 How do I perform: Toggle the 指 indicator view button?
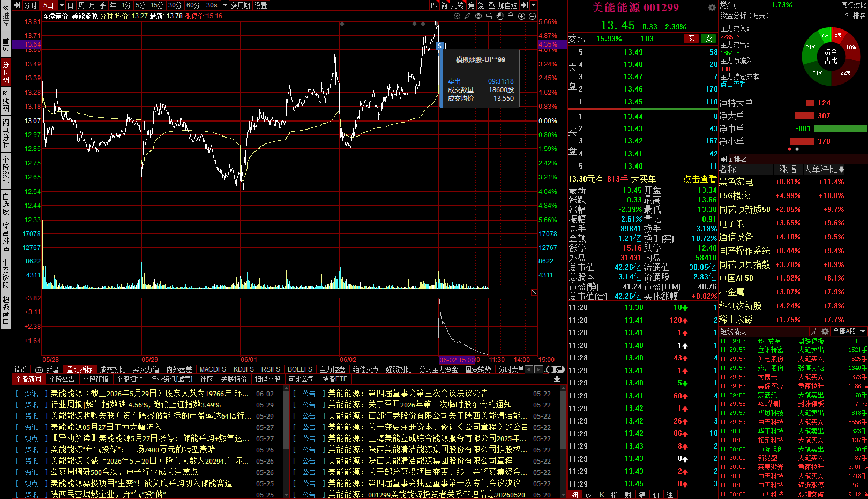[x=615, y=495]
